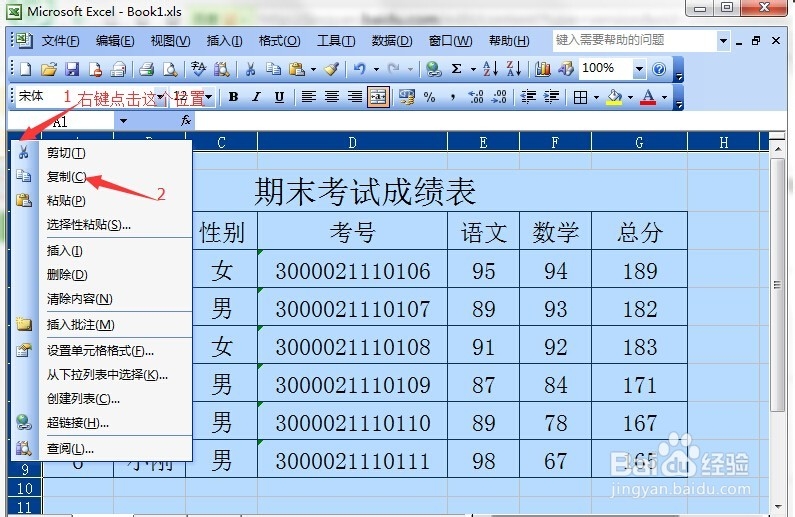Click cell containing 3000021110108
The height and width of the screenshot is (517, 795).
tap(352, 347)
